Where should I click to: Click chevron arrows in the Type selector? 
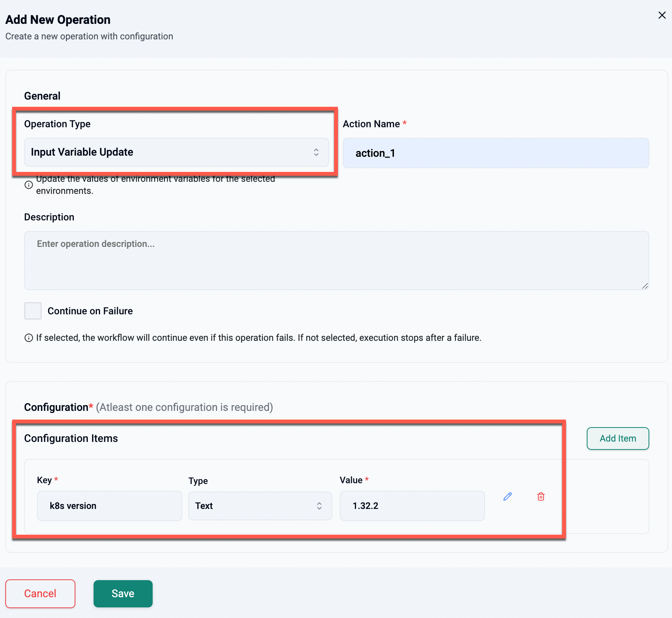click(x=319, y=506)
